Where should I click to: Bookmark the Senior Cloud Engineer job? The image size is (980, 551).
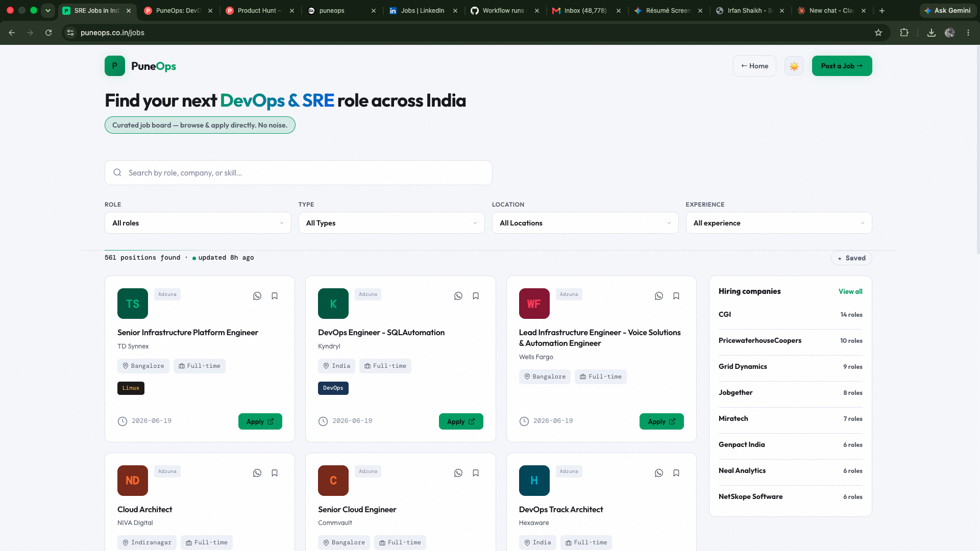point(476,473)
